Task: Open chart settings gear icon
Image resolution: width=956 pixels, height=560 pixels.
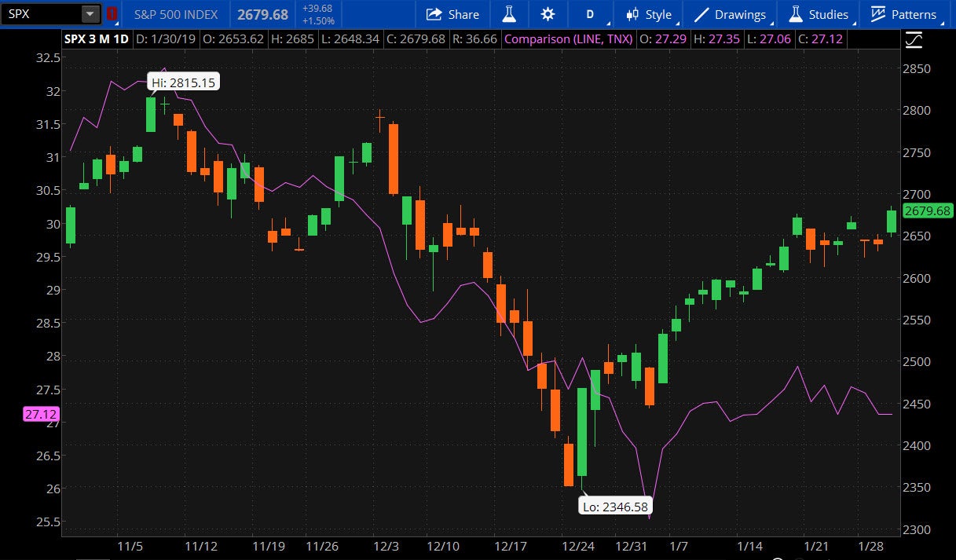Action: pos(548,14)
